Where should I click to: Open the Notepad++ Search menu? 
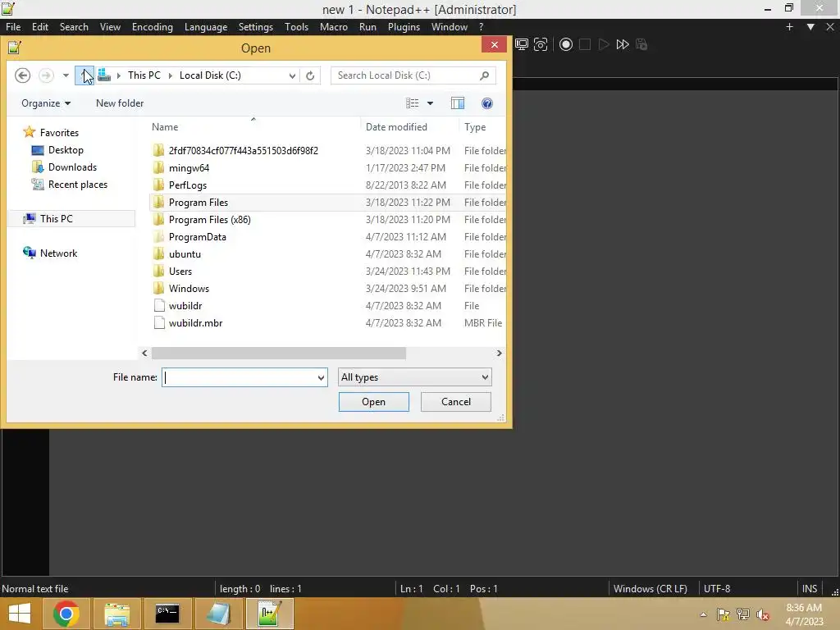pyautogui.click(x=74, y=27)
